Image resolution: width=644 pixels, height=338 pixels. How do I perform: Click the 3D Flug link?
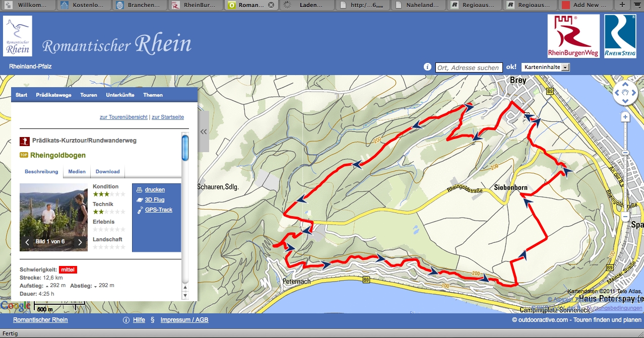pos(155,199)
